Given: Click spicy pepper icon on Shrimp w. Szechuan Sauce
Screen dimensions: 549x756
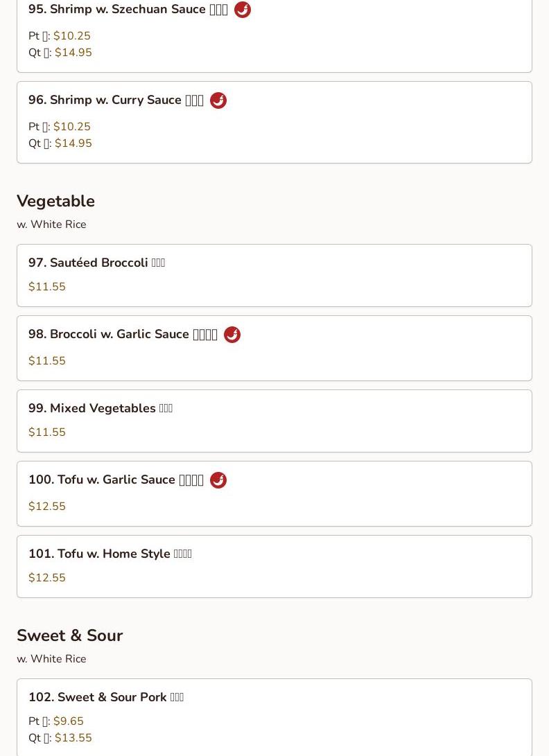Looking at the screenshot, I should coord(243,10).
